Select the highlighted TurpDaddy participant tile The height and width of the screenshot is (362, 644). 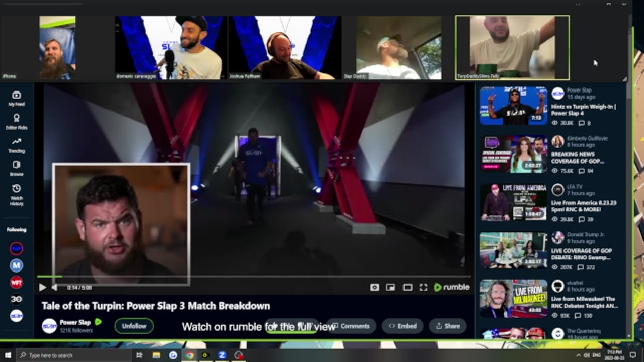(512, 48)
